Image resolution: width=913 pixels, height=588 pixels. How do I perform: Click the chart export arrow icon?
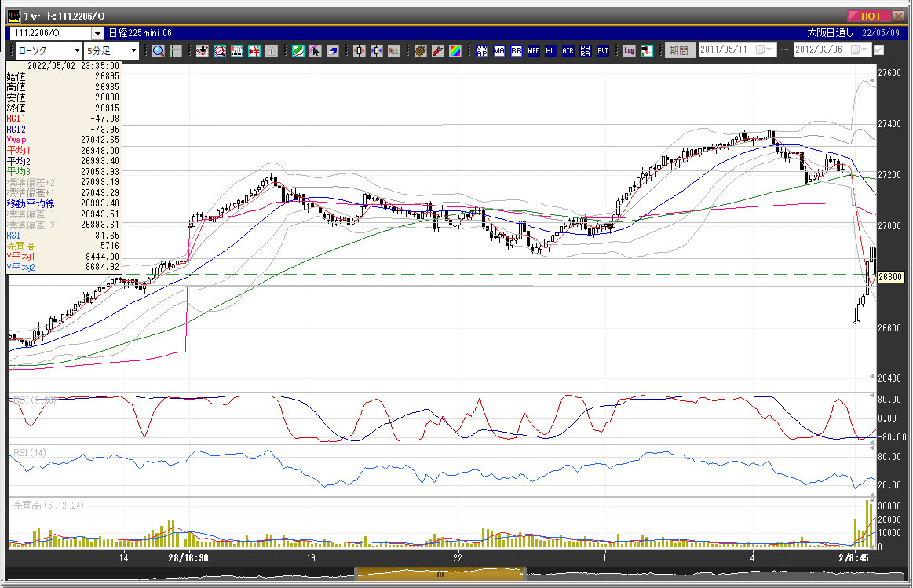(646, 51)
